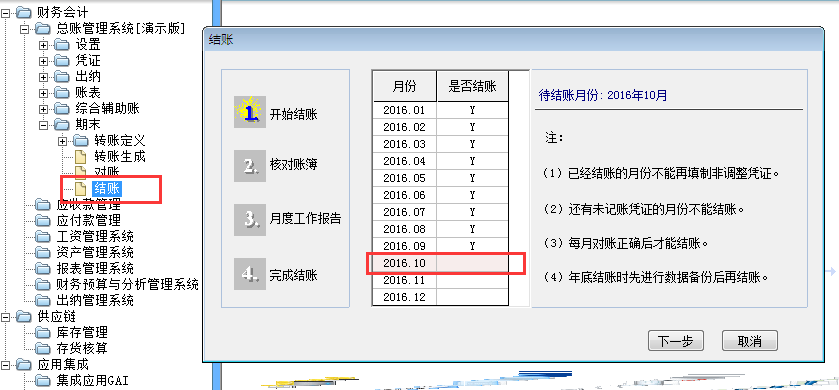Viewport: 839px width, 390px height.
Task: Collapse the 应用集成 tree node
Action: click(x=6, y=365)
